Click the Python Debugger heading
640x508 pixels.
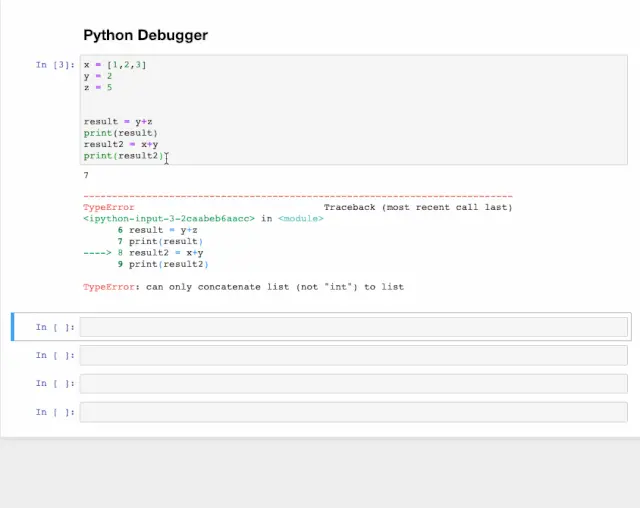coord(145,35)
